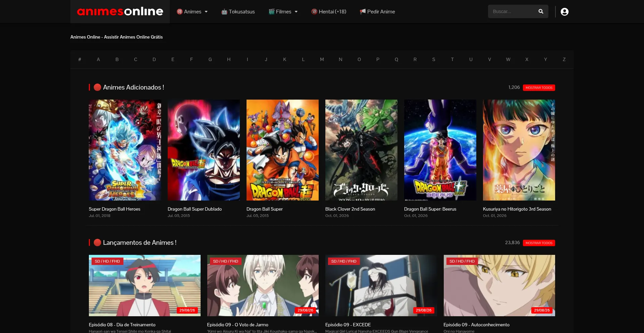Click Episódio 08 - Dia de Treinamento title
644x333 pixels.
122,325
